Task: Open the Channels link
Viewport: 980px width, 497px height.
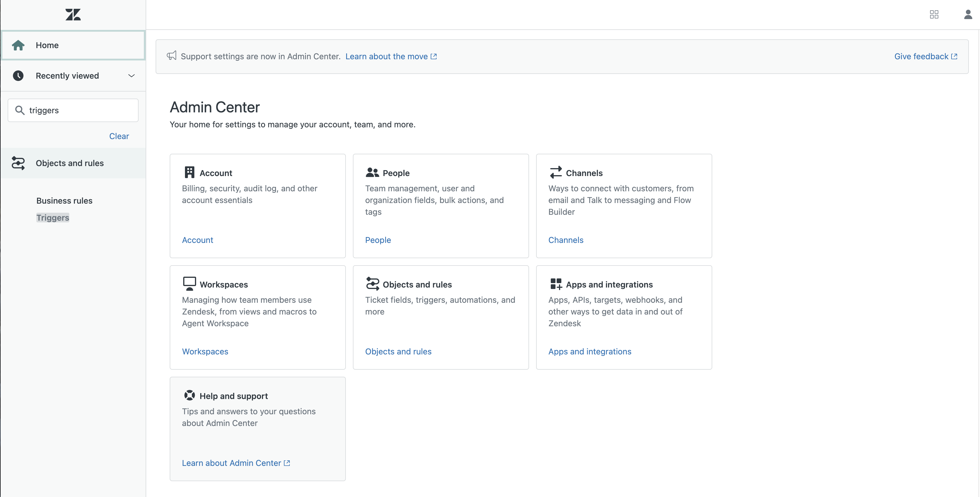Action: click(x=566, y=240)
